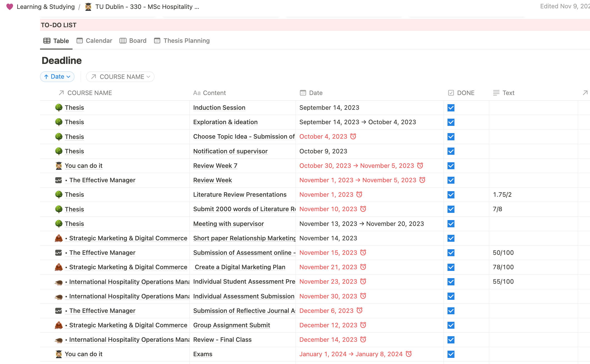
Task: Open the Group Assignment Submit page link
Action: [231, 325]
